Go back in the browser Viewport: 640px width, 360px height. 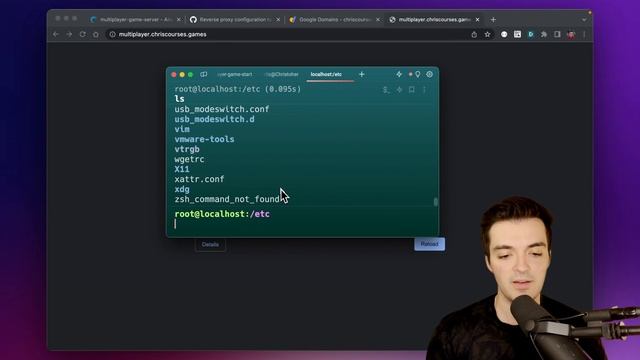[x=56, y=34]
